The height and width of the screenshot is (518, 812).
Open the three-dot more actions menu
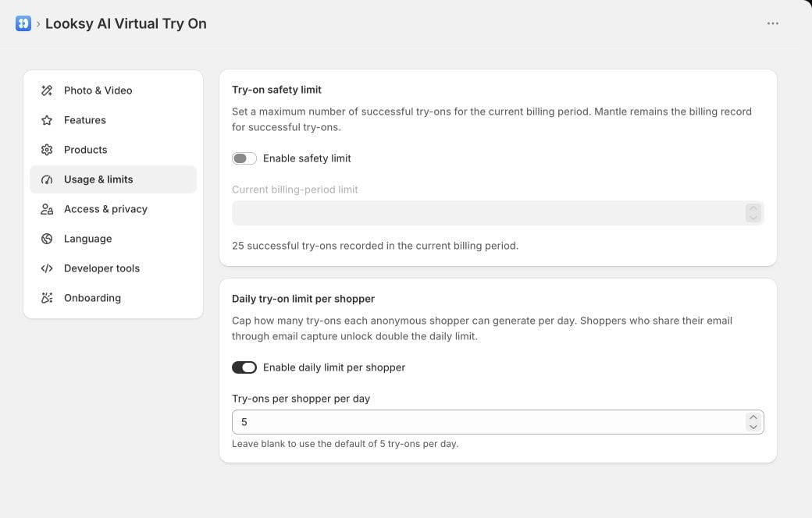[x=773, y=23]
